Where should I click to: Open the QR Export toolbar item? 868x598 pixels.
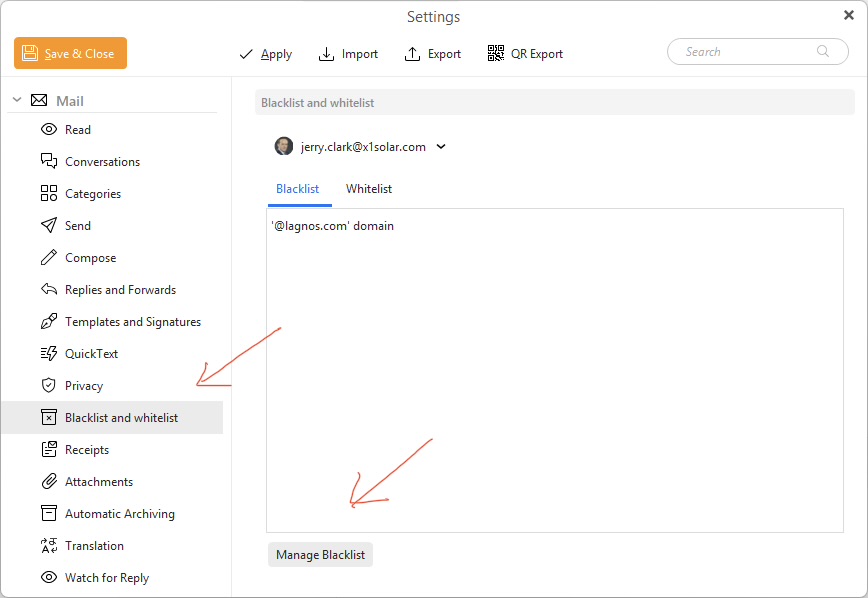click(x=525, y=54)
